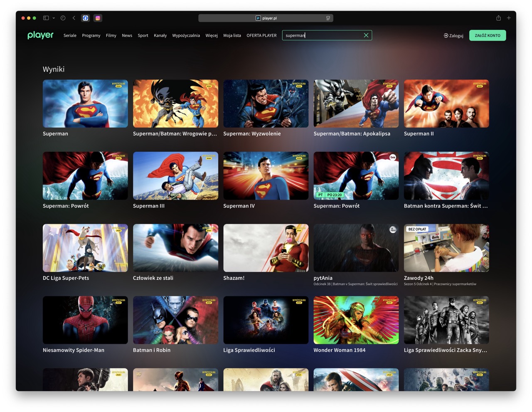Open Safari sidebar panel icon
The image size is (532, 412).
46,18
